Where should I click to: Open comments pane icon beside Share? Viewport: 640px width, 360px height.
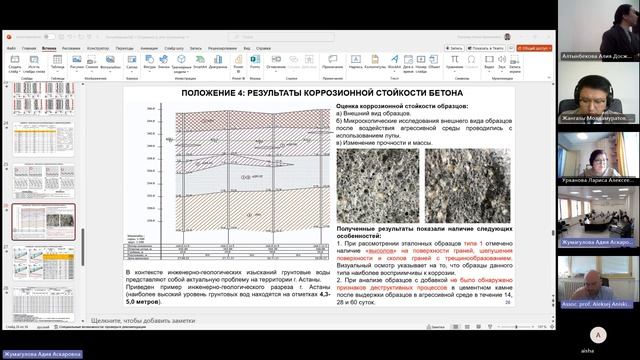(x=511, y=48)
